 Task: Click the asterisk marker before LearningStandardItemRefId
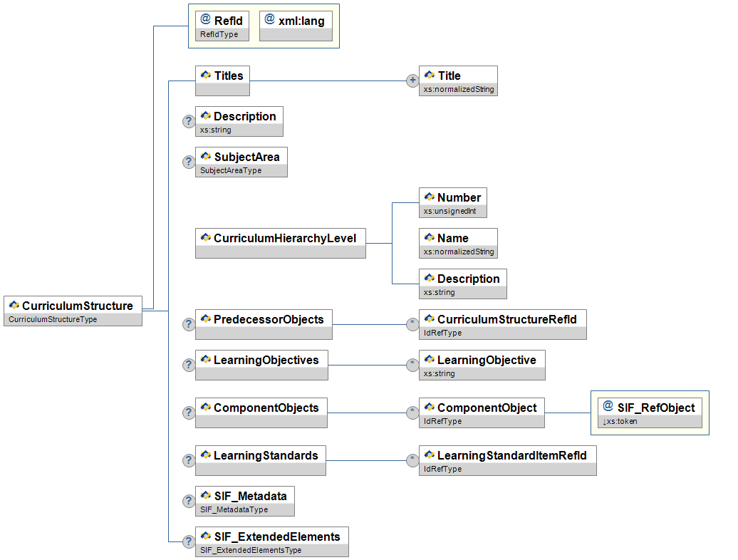coord(412,460)
